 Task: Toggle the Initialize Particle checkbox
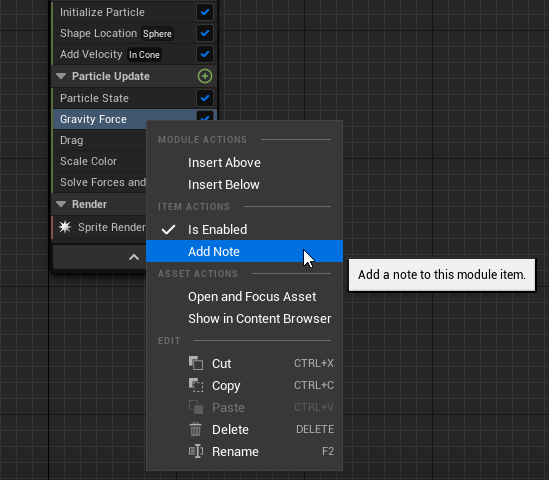click(205, 12)
